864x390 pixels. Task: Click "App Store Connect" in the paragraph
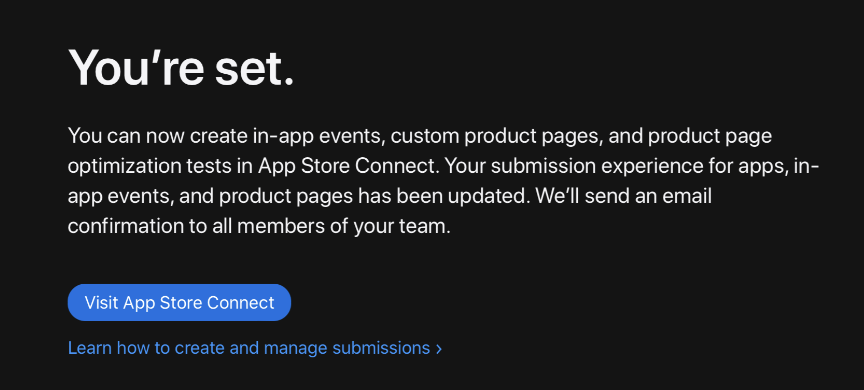click(x=348, y=166)
